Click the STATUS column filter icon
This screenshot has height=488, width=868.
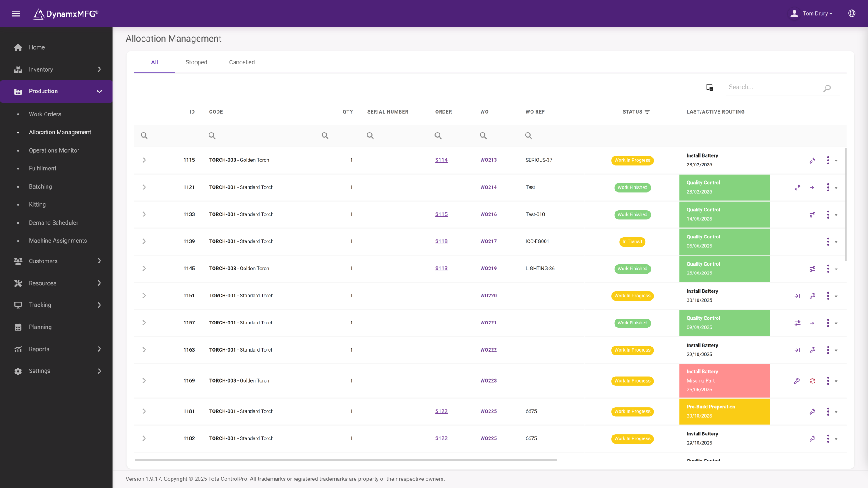[647, 112]
